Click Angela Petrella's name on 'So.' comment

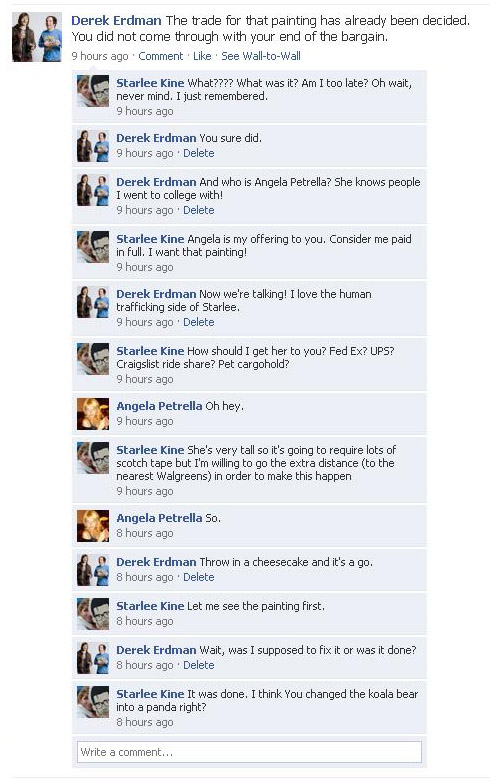tap(159, 518)
